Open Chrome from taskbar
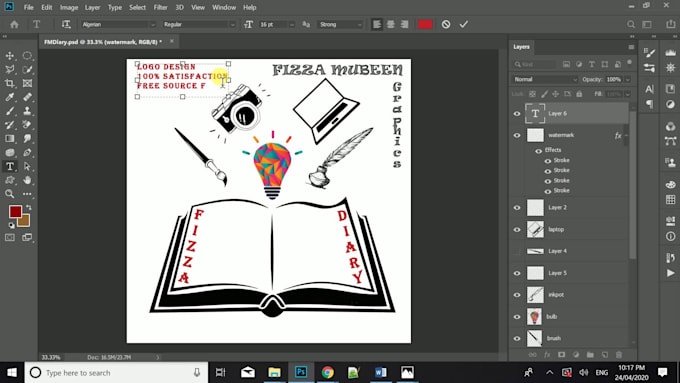This screenshot has height=383, width=680. click(327, 373)
